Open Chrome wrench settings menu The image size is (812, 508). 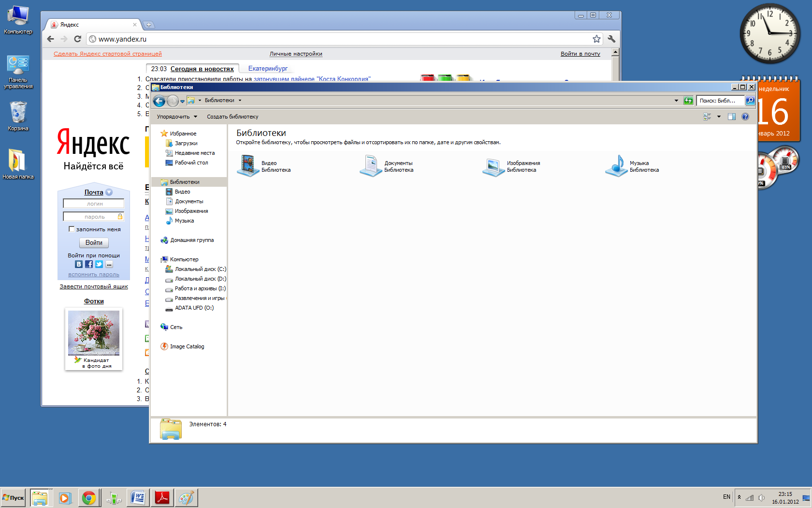tap(611, 39)
